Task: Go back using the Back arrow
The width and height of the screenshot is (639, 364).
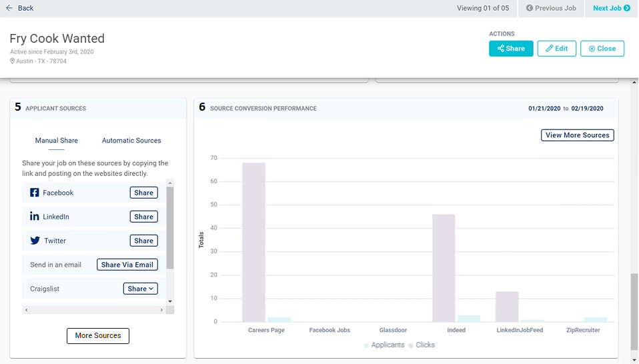Action: coord(19,8)
